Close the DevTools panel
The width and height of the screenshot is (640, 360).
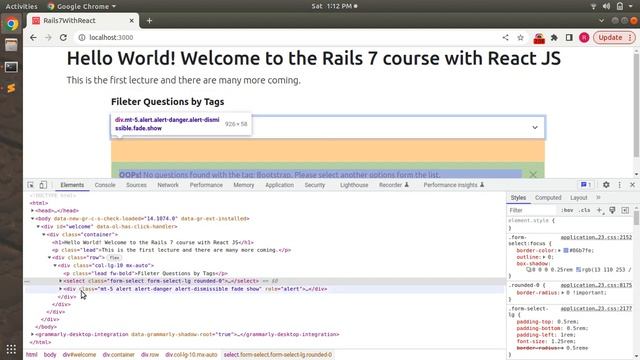coord(632,185)
